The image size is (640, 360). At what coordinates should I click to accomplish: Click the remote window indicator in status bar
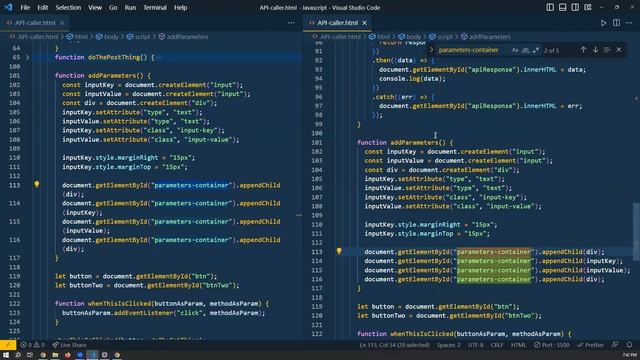8,345
